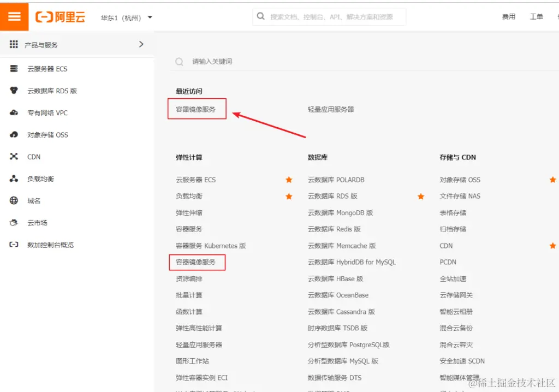Click the 对象存储 OSS sidebar icon

[14, 134]
